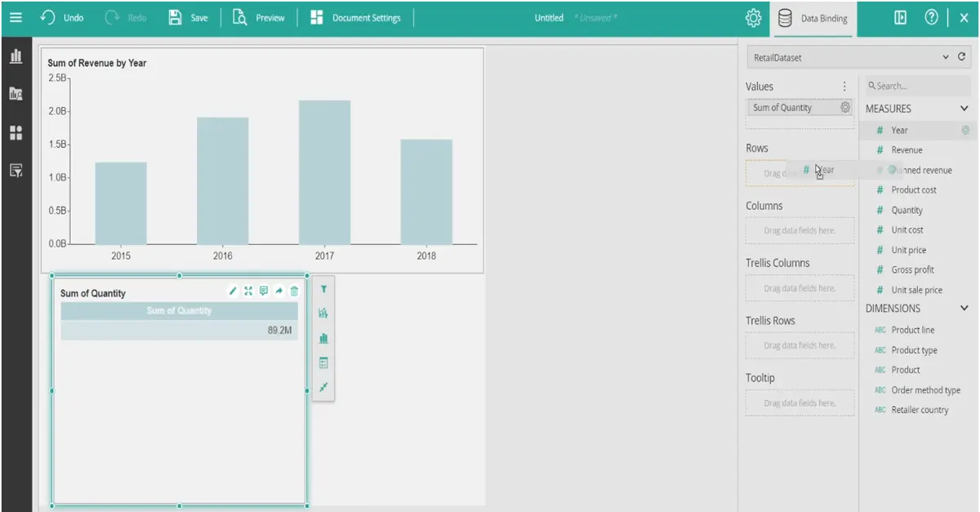980x512 pixels.
Task: Open the document Preview
Action: pyautogui.click(x=259, y=17)
